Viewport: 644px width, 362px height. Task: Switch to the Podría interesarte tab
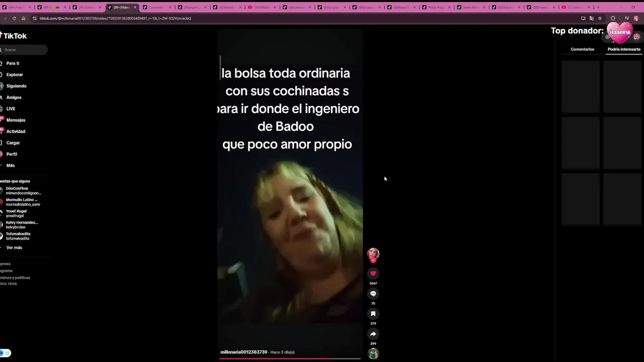click(x=624, y=49)
